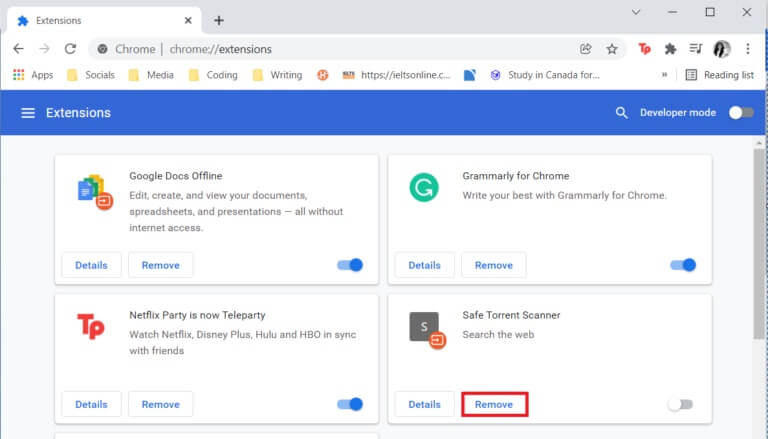This screenshot has height=439, width=768.
Task: Click the Google Docs Offline extension icon
Action: tap(95, 192)
